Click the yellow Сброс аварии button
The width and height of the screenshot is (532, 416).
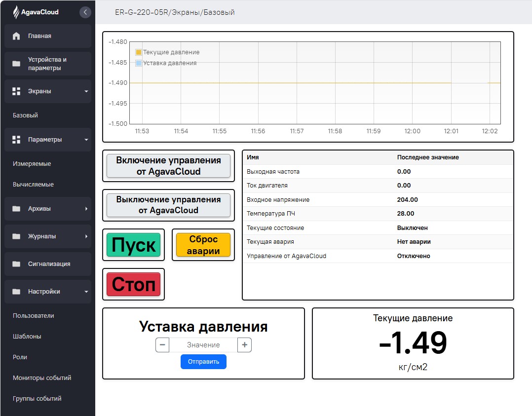(203, 245)
